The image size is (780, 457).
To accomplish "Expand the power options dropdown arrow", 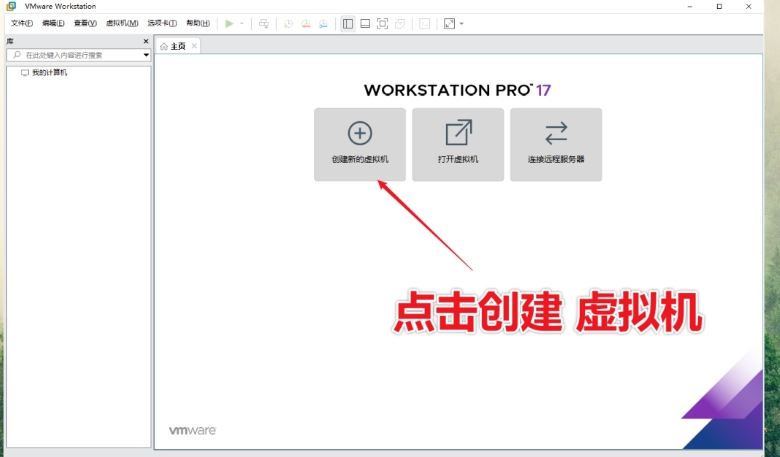I will point(242,23).
